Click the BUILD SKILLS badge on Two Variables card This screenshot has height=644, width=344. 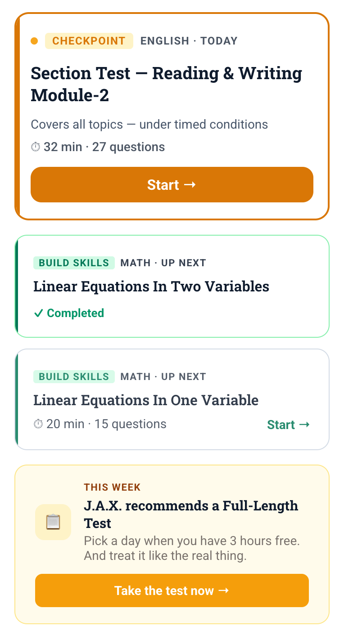click(74, 263)
